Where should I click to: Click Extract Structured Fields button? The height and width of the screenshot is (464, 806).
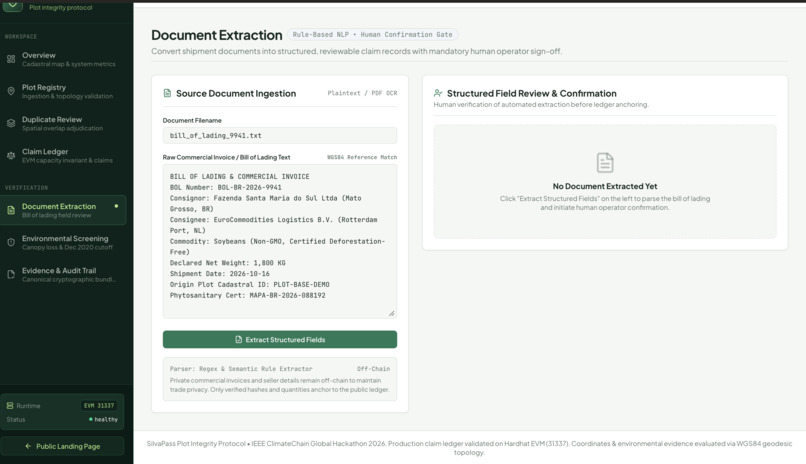point(280,339)
